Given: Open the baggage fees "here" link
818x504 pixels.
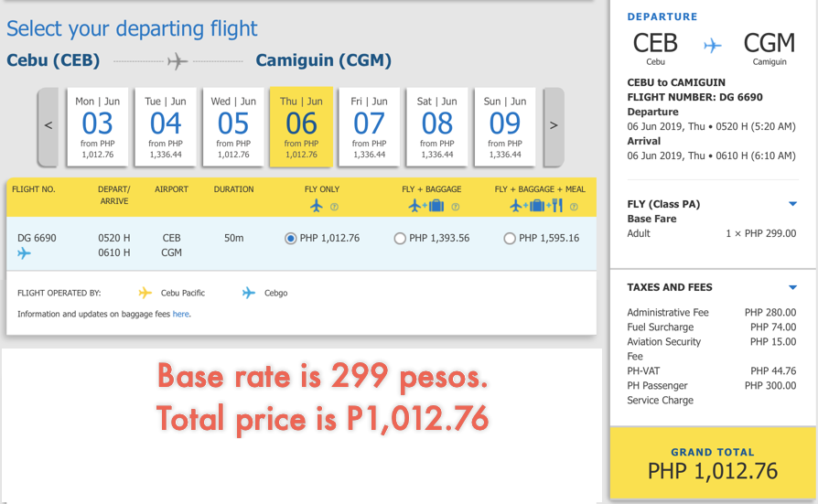Looking at the screenshot, I should coord(181,314).
